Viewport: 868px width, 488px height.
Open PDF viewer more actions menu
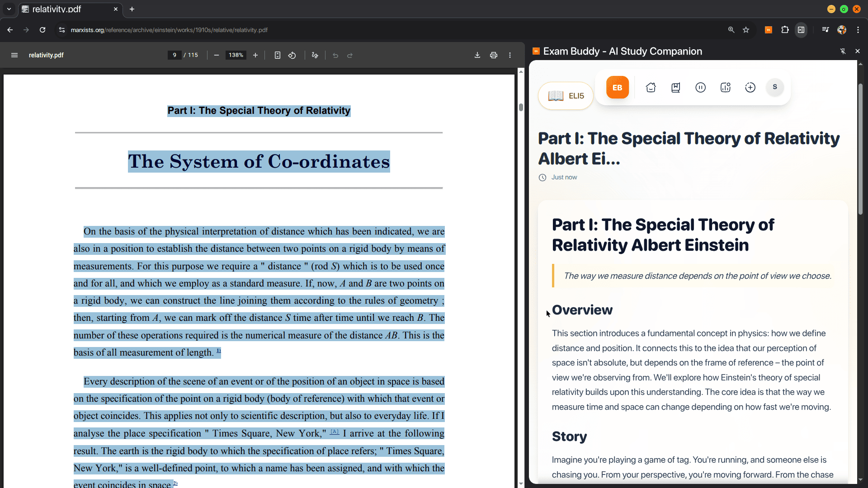point(510,55)
